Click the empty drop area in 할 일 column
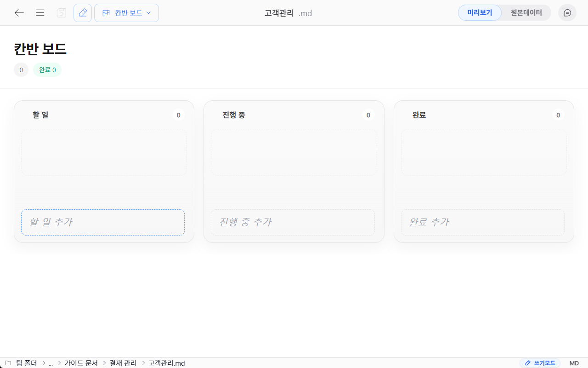588x368 pixels. pyautogui.click(x=104, y=152)
